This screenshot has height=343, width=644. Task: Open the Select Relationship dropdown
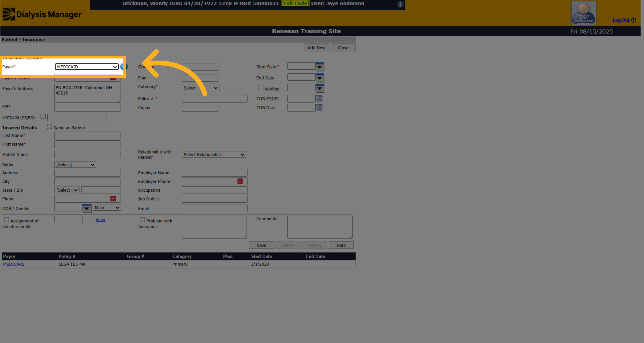(x=214, y=155)
